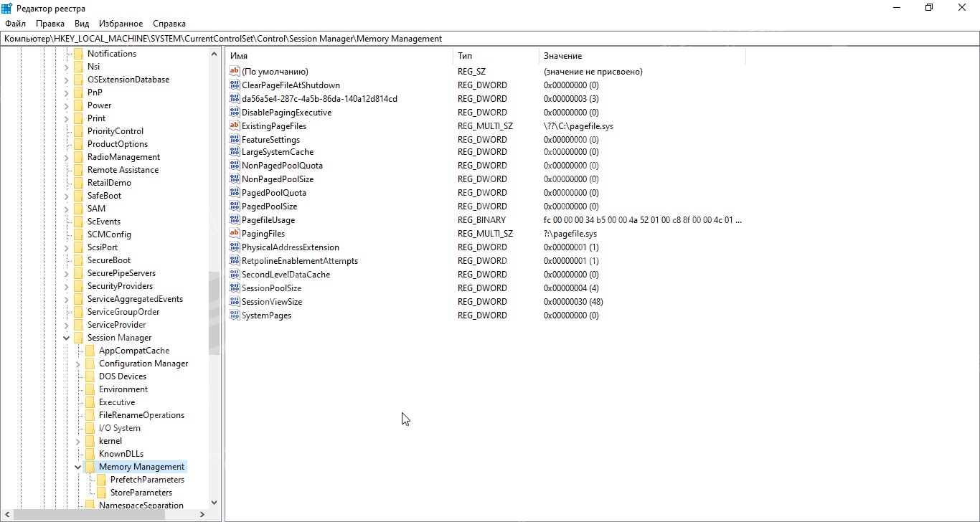Open the Правка menu
980x522 pixels.
[50, 24]
